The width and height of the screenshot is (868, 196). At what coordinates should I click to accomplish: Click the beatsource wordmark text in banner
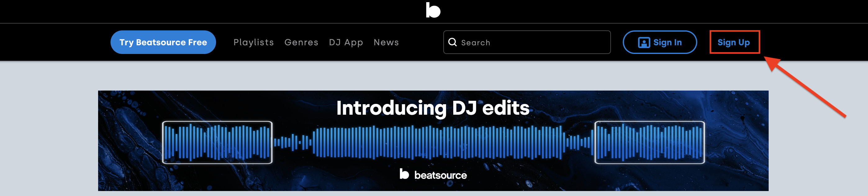coord(441,175)
